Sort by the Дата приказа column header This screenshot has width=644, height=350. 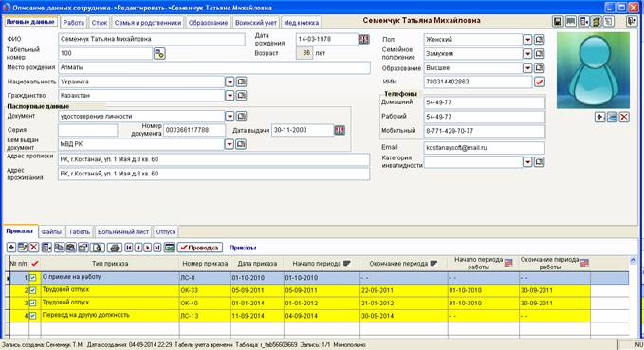[x=257, y=264]
